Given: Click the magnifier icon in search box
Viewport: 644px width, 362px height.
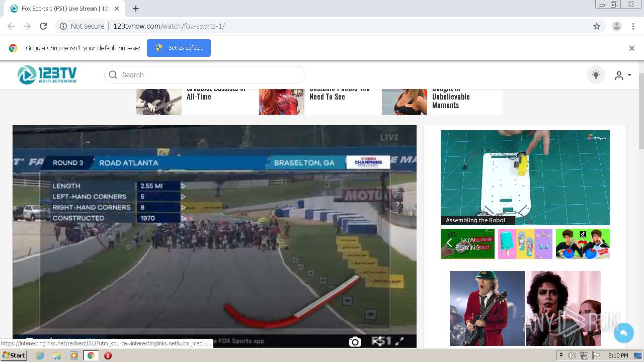Looking at the screenshot, I should click(x=113, y=75).
